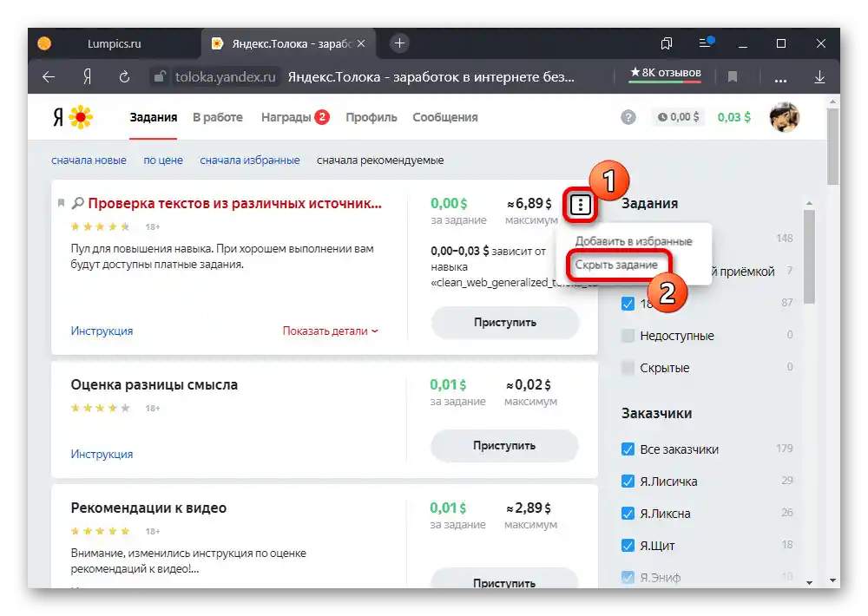The height and width of the screenshot is (616, 868).
Task: Bookmark the page with the bookmark icon
Action: (733, 77)
